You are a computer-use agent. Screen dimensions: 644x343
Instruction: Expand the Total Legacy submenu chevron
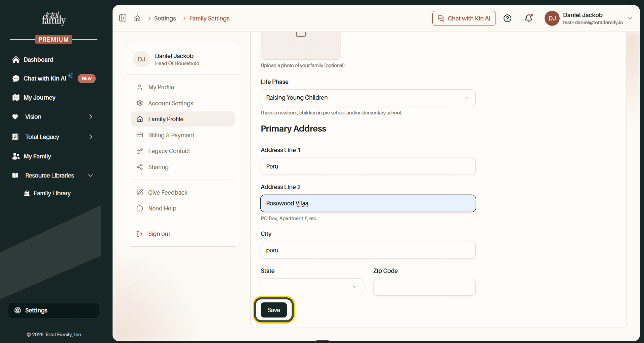[x=91, y=137]
